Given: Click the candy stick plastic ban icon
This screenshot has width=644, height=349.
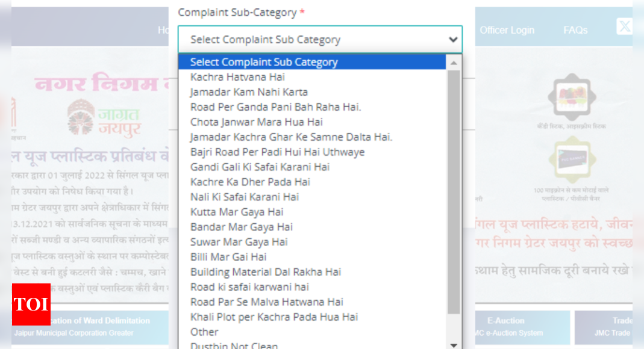Looking at the screenshot, I should point(571,96).
